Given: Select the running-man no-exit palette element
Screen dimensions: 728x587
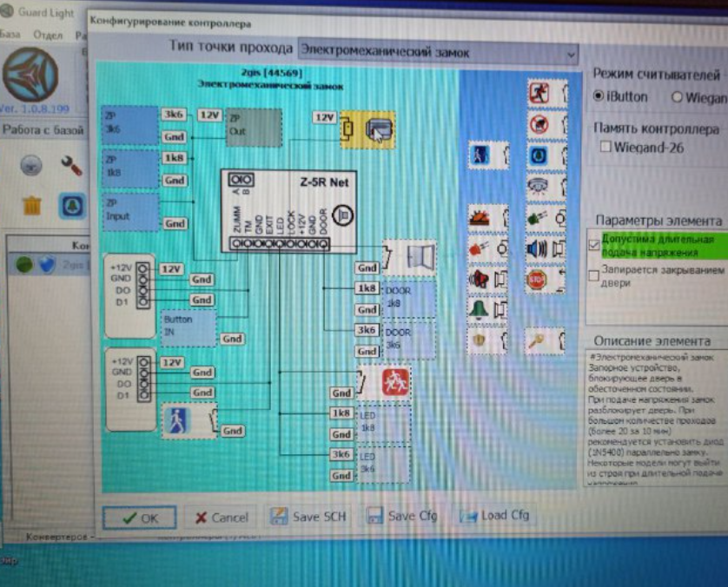Looking at the screenshot, I should (547, 92).
